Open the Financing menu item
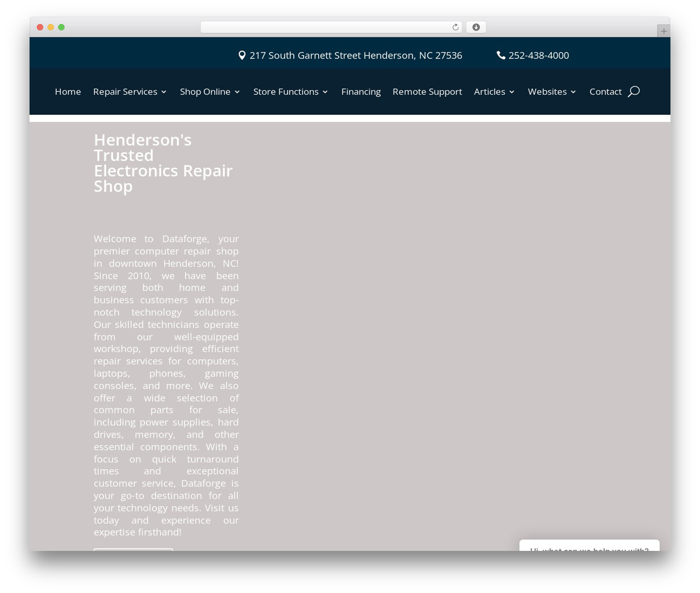Viewport: 700px width, 593px height. tap(361, 91)
